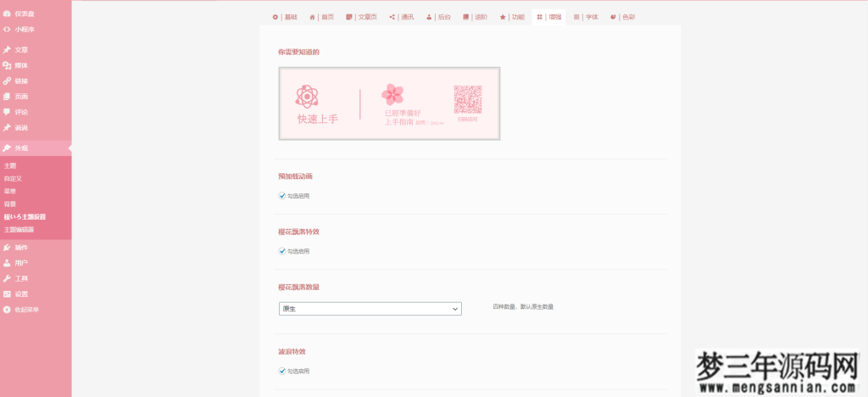This screenshot has height=397, width=868.
Task: Click the 樱花飘落数量 section title
Action: pos(299,287)
